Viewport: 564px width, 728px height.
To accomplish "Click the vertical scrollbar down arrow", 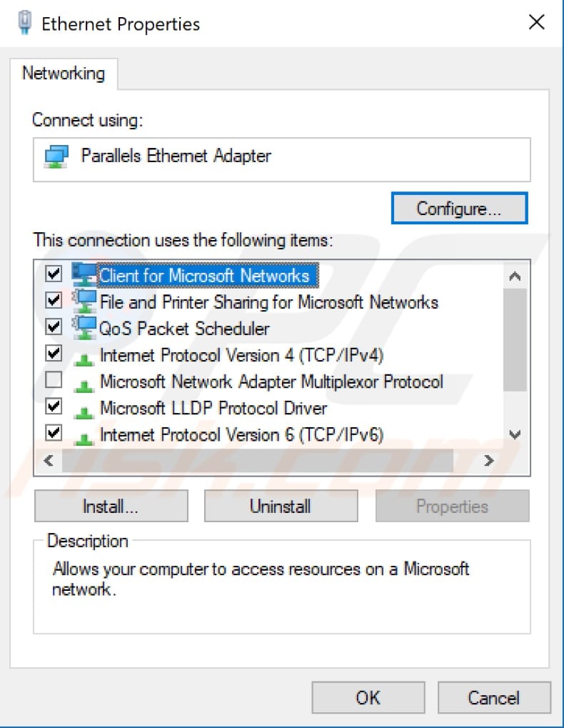I will pyautogui.click(x=515, y=434).
